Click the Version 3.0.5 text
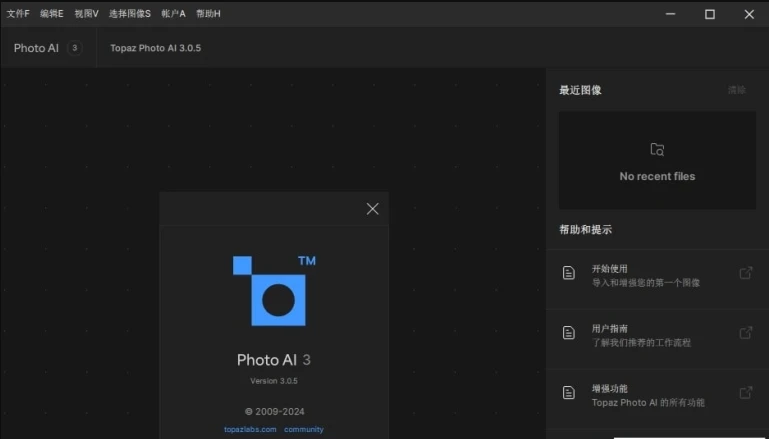The width and height of the screenshot is (769, 439). tap(274, 381)
